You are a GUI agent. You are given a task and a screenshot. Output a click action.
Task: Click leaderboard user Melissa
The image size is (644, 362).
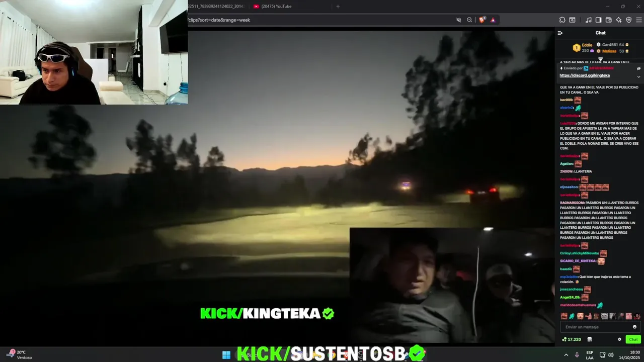point(609,51)
